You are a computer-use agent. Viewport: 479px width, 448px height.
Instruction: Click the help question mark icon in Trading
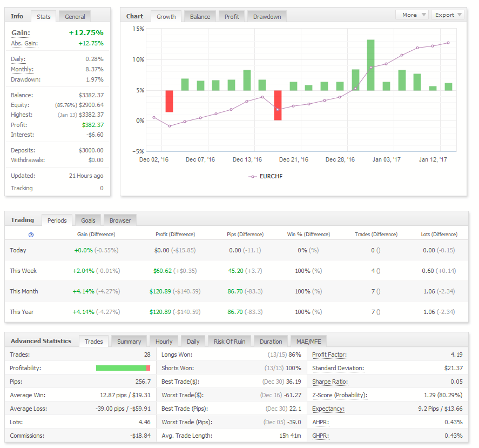click(x=31, y=235)
